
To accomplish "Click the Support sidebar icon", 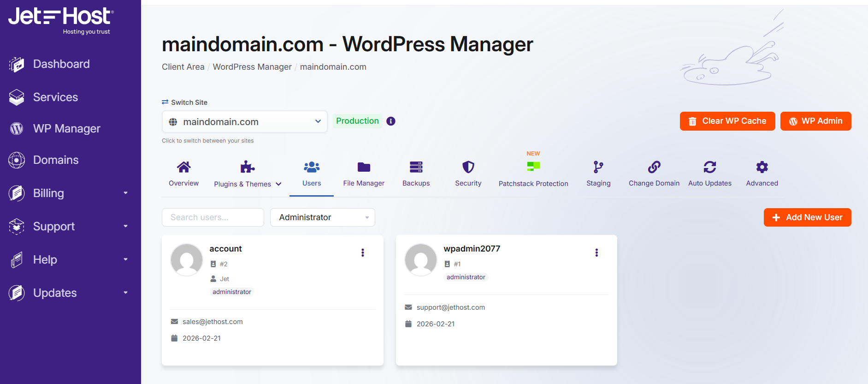I will tap(17, 227).
